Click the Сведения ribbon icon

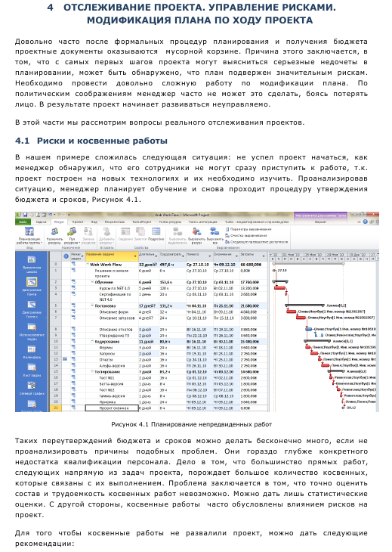(x=125, y=231)
